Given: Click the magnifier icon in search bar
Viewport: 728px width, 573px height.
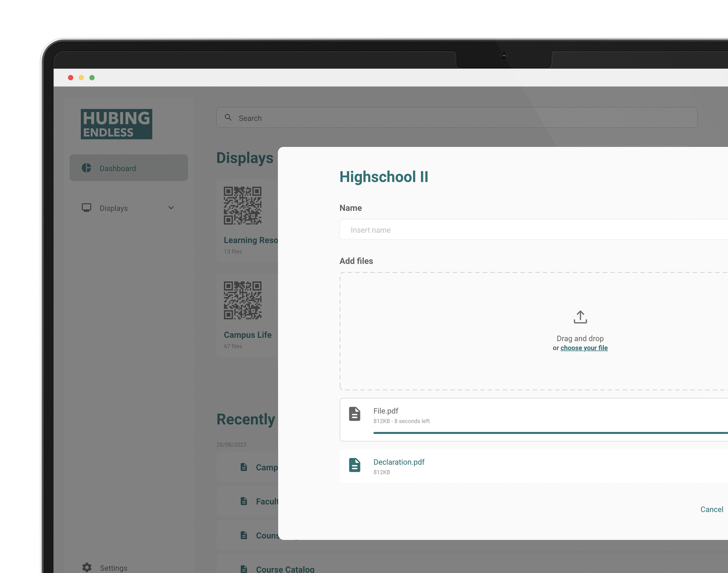Looking at the screenshot, I should (x=228, y=117).
